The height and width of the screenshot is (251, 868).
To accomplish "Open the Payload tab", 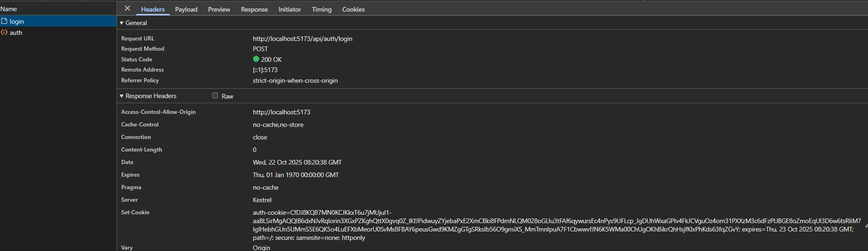I will coord(186,9).
